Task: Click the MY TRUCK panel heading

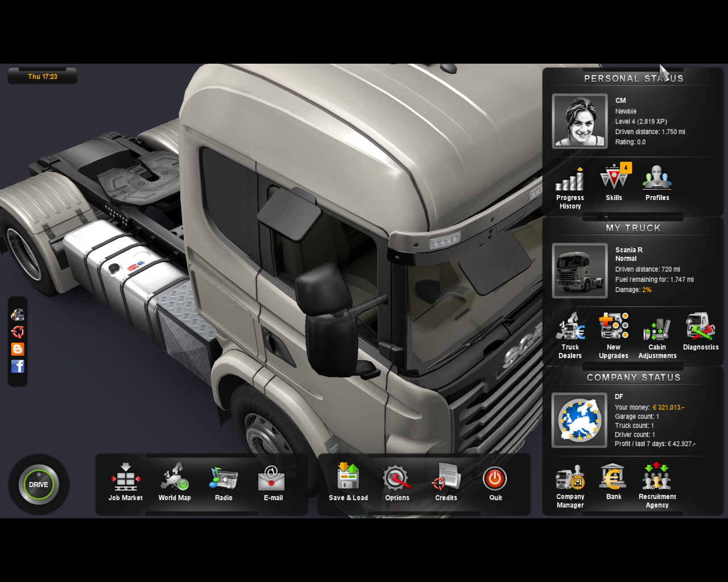Action: point(633,228)
